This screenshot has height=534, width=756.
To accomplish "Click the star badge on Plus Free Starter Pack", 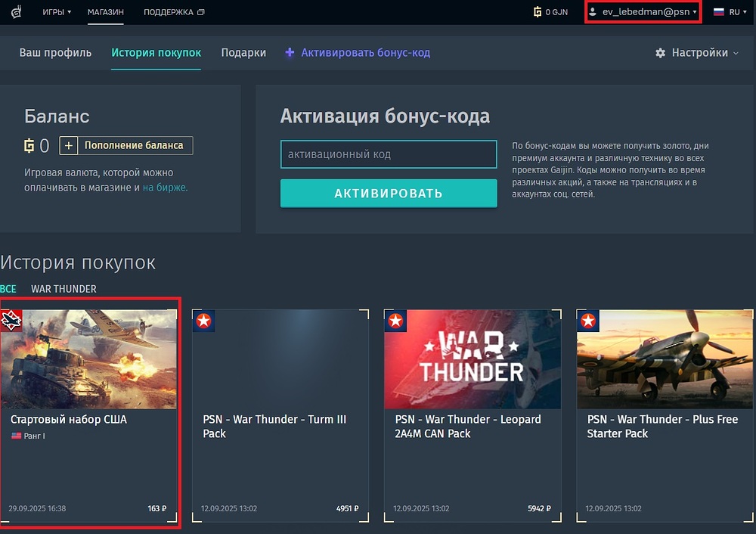I will [x=588, y=321].
